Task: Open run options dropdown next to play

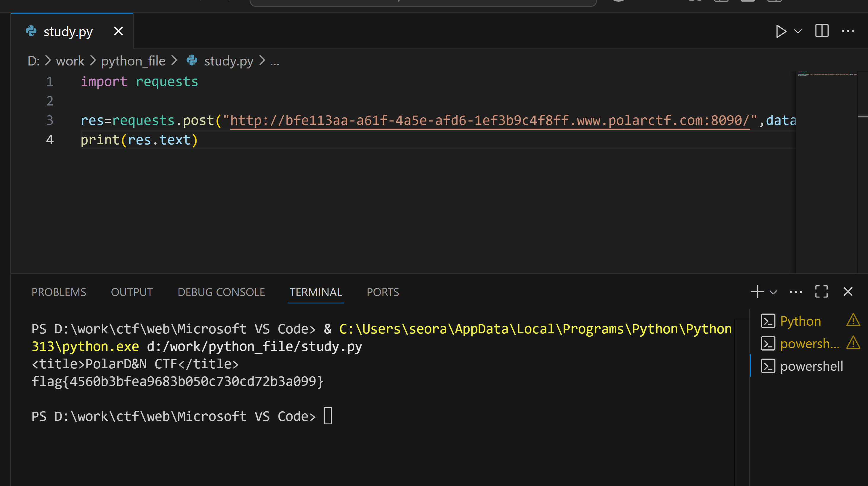Action: (x=798, y=31)
